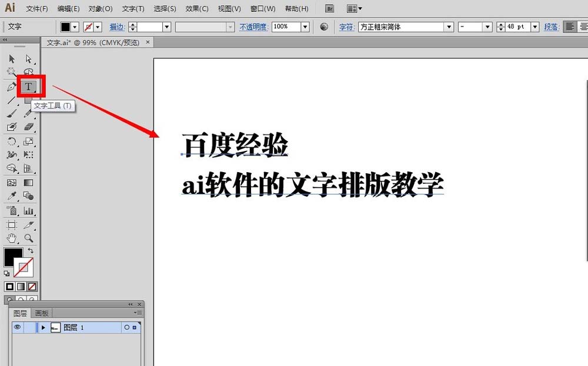Select the Column Graph tool
Image resolution: width=588 pixels, height=366 pixels.
(28, 210)
